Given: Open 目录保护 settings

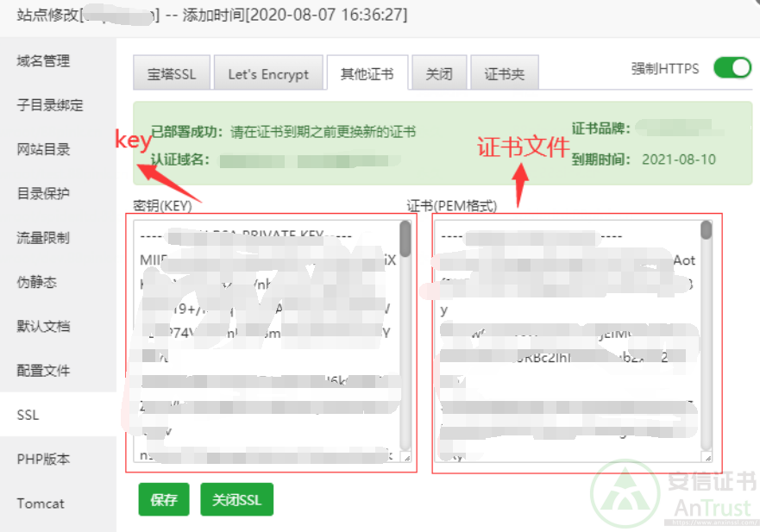Looking at the screenshot, I should [x=44, y=193].
